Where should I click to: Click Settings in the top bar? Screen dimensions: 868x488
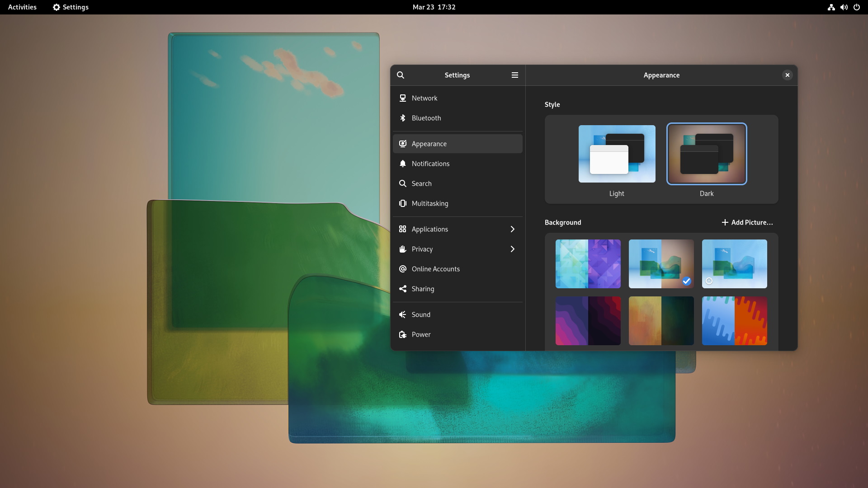(x=70, y=7)
